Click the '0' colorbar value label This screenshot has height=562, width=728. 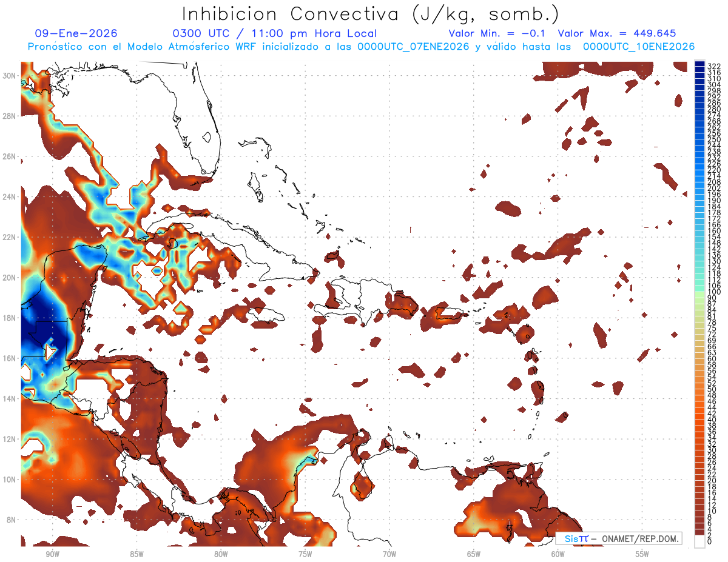click(710, 542)
